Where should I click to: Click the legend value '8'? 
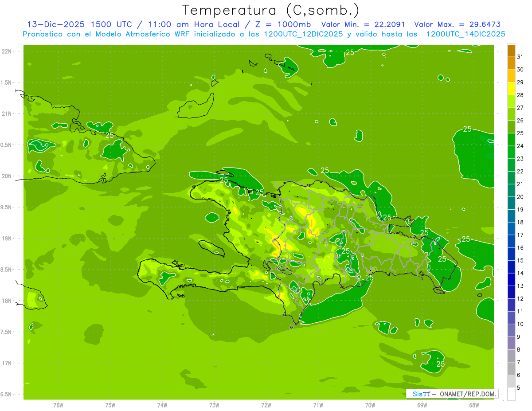coord(519,349)
